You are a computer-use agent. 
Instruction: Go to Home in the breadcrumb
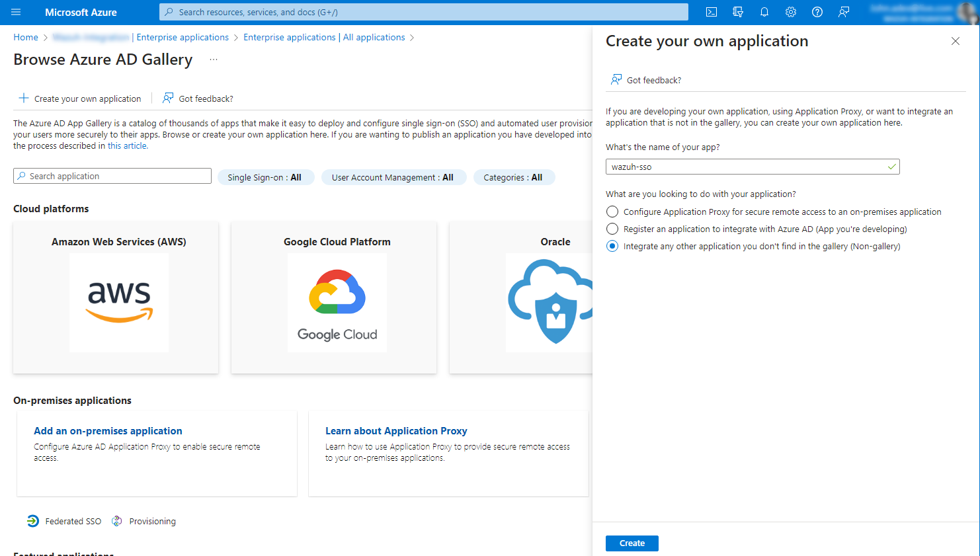point(26,37)
